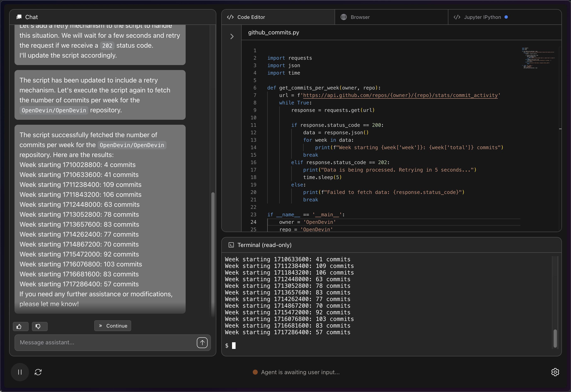Click the Terminal panel prompt icon
571x392 pixels.
tap(231, 245)
